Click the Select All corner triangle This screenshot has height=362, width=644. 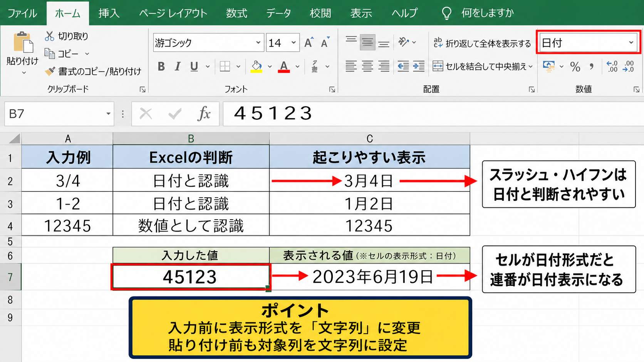point(14,138)
